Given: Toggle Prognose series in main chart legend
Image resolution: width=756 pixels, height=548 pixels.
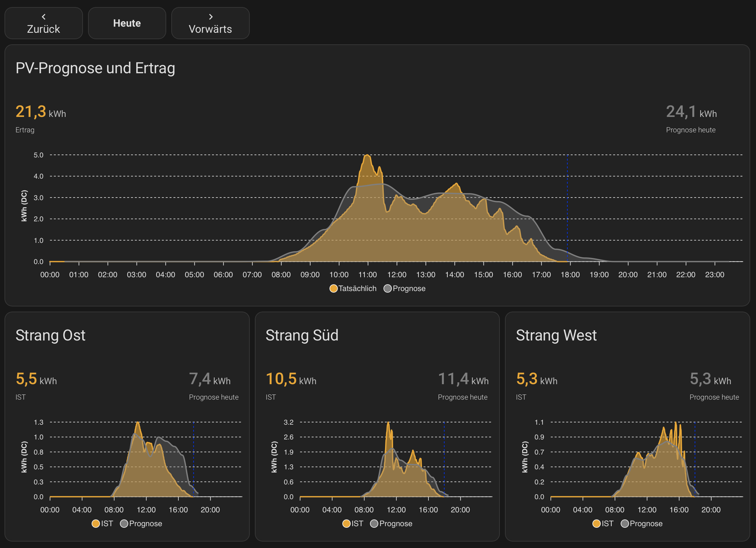Looking at the screenshot, I should pos(409,288).
